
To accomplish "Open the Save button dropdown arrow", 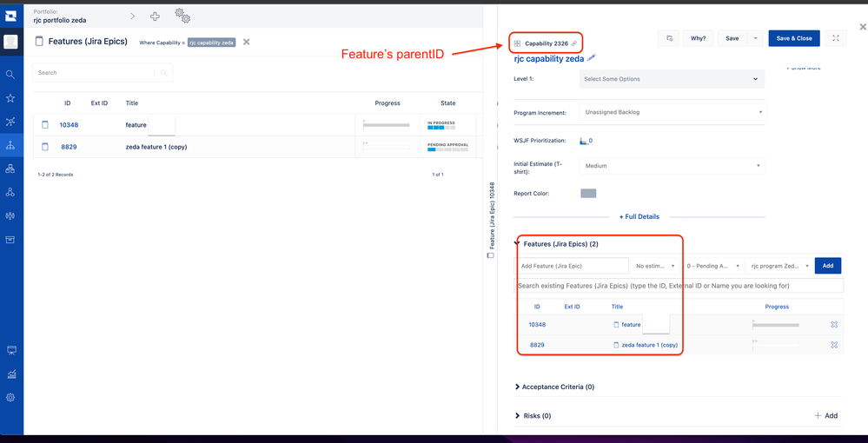I will (755, 38).
